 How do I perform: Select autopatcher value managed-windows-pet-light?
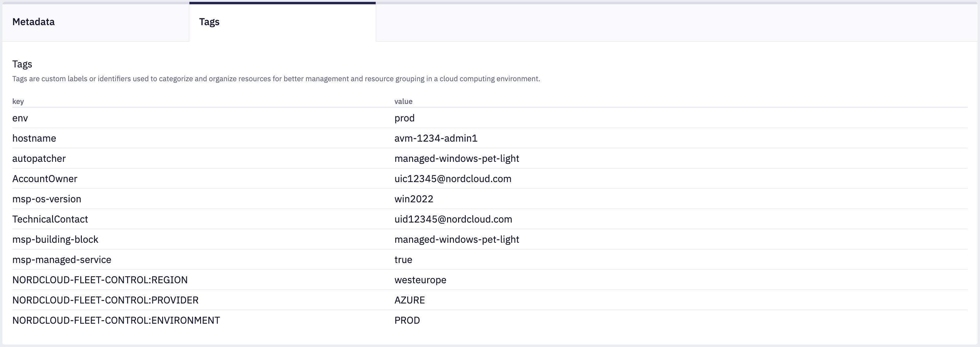tap(457, 158)
